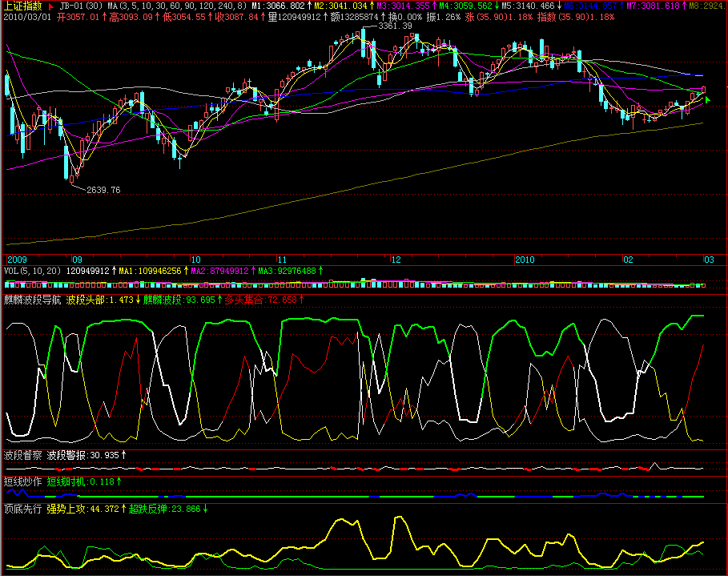Open the MA(3,5,10,30,60,90,120,240,8) parameter label
Image resolution: width=728 pixels, height=576 pixels.
[x=177, y=6]
